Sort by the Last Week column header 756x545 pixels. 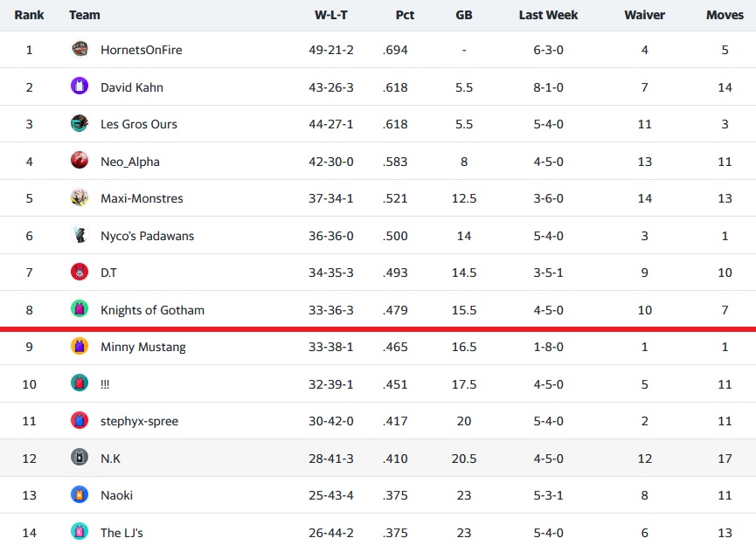pos(548,15)
